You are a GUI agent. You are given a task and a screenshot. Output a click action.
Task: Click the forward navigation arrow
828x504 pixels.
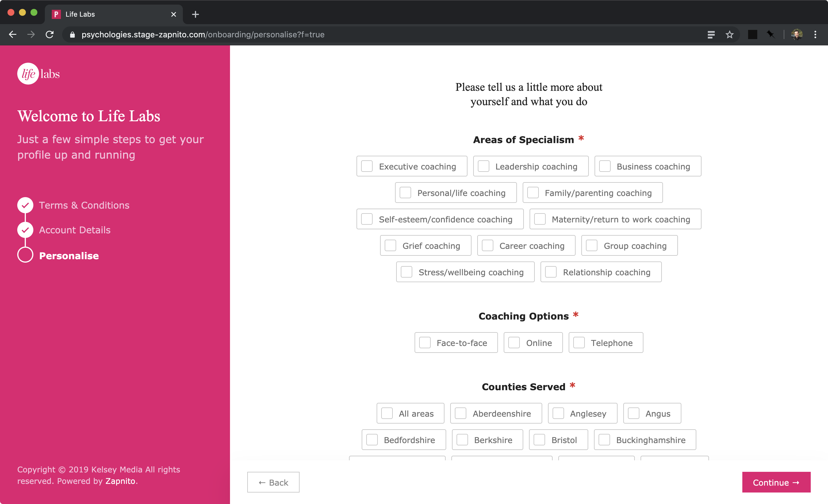31,34
